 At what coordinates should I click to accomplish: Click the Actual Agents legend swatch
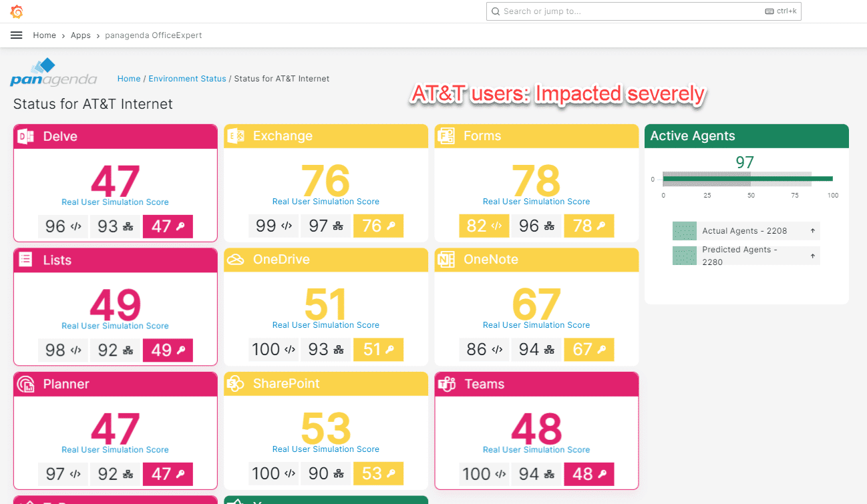click(x=685, y=231)
